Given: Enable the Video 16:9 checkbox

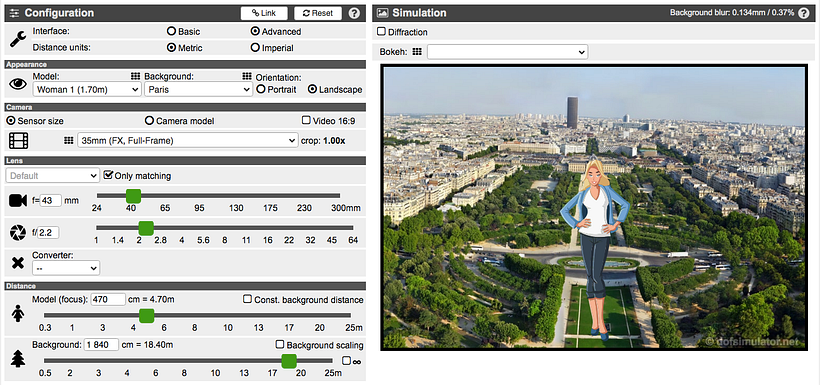Looking at the screenshot, I should coord(306,120).
